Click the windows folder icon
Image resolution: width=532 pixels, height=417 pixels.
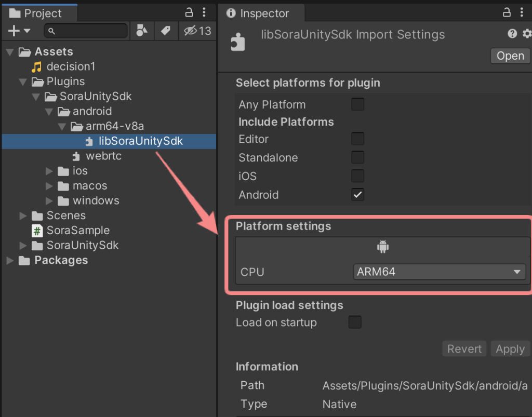(63, 200)
